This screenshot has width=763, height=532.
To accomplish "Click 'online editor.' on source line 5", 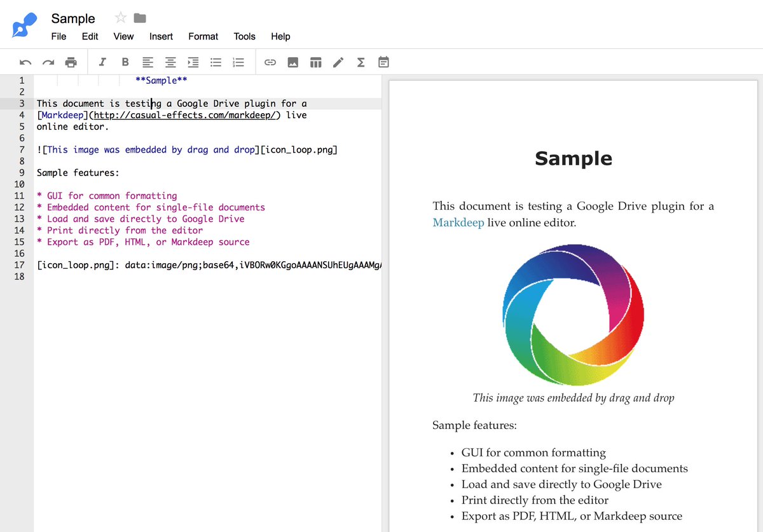I will click(73, 126).
